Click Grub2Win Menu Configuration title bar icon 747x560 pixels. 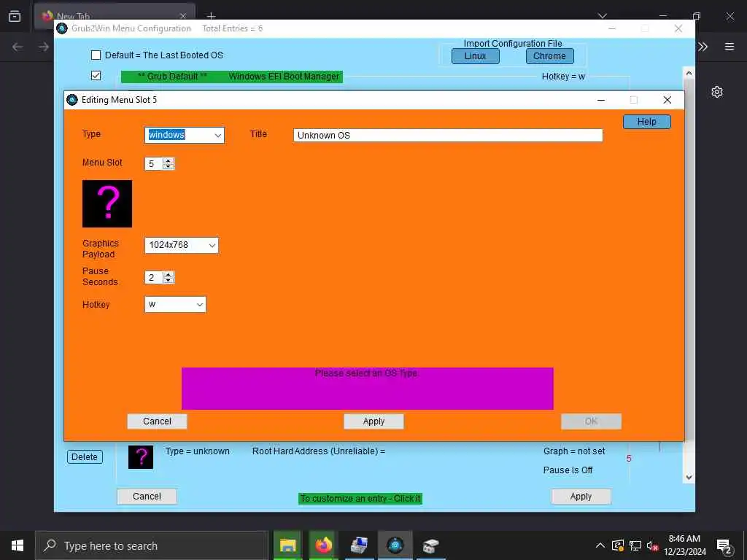pos(62,28)
